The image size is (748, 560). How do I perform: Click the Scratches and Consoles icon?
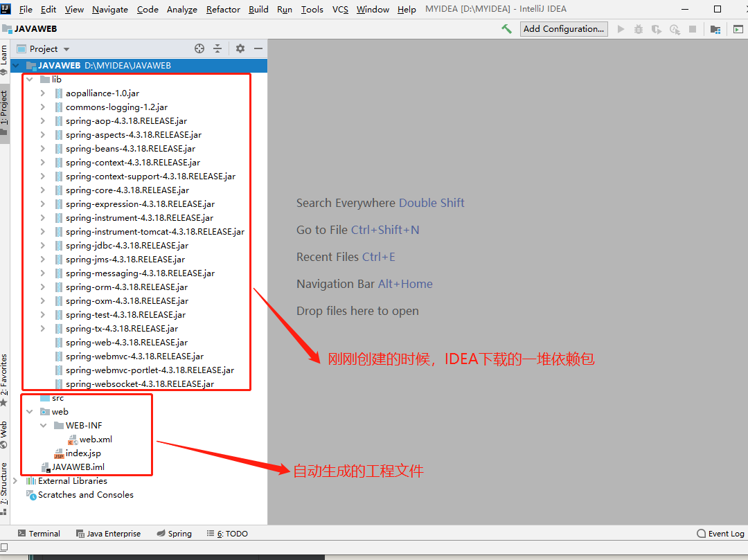click(x=31, y=495)
